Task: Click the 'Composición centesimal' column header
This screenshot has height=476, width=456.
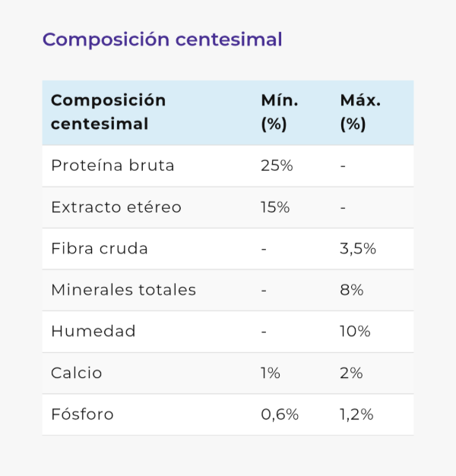Action: pos(108,112)
